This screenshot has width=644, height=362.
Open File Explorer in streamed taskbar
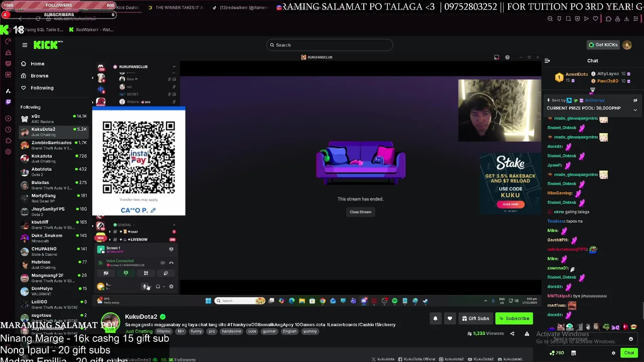click(x=302, y=301)
